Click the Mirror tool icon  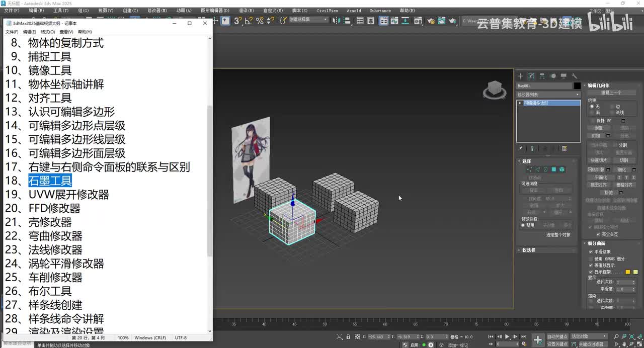click(336, 21)
